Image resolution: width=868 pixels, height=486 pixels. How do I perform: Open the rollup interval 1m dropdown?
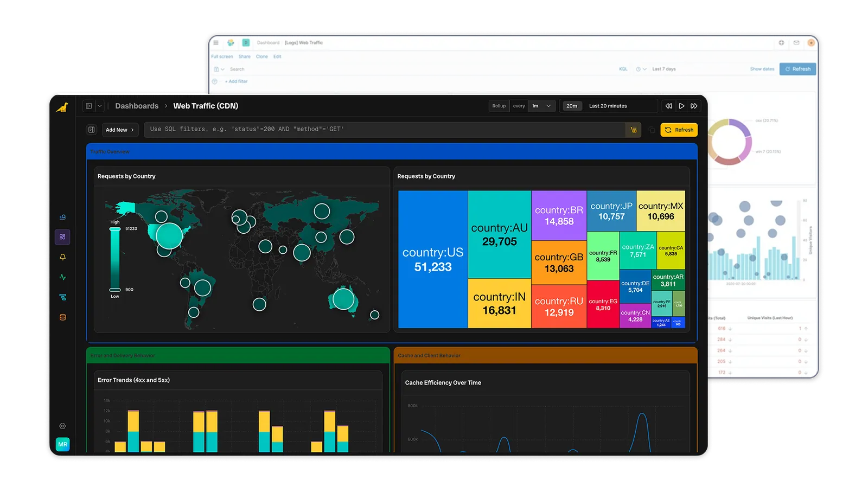[x=542, y=106]
